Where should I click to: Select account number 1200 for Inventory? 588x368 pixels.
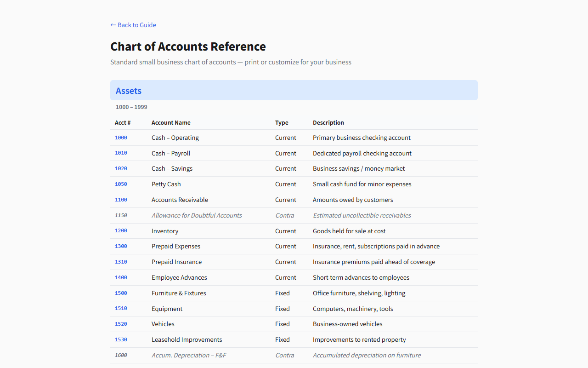[121, 231]
